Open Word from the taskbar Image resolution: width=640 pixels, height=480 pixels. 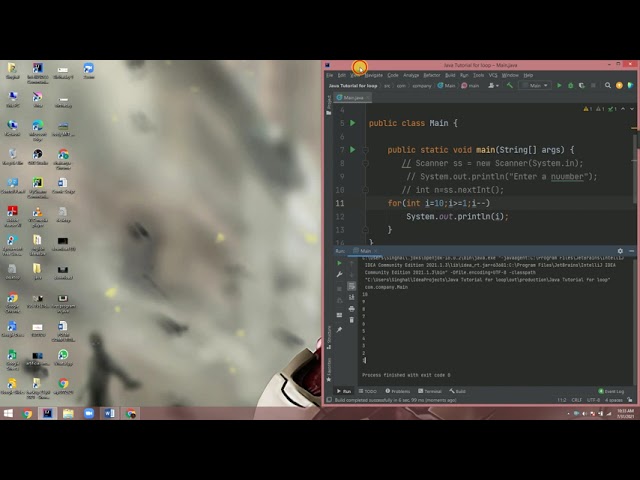pyautogui.click(x=109, y=413)
